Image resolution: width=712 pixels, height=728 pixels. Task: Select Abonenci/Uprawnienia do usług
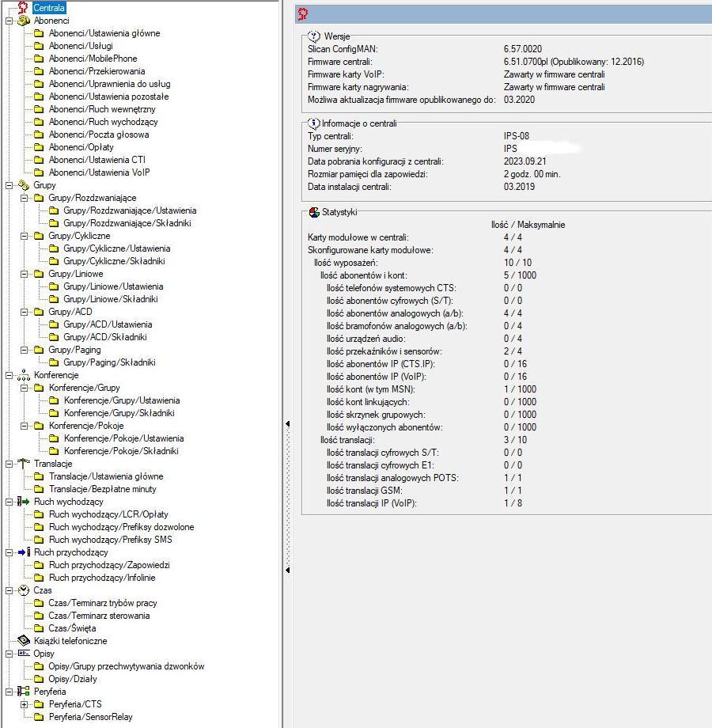tap(109, 84)
